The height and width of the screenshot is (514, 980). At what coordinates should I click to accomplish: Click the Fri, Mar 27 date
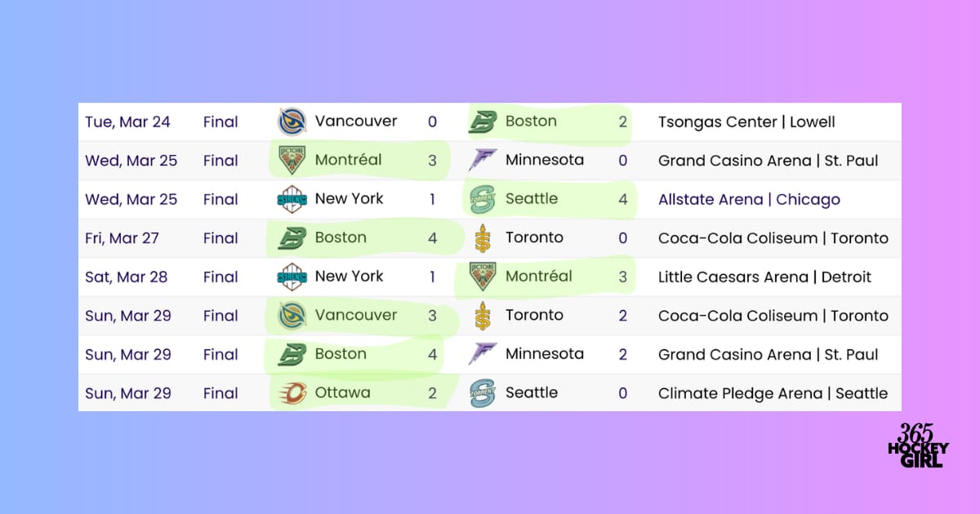click(122, 238)
